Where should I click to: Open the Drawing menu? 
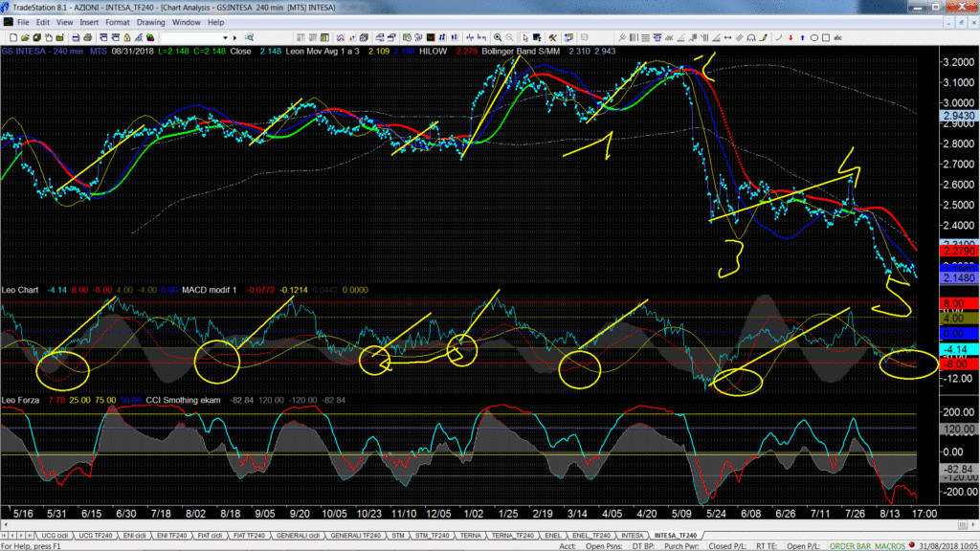pyautogui.click(x=150, y=23)
